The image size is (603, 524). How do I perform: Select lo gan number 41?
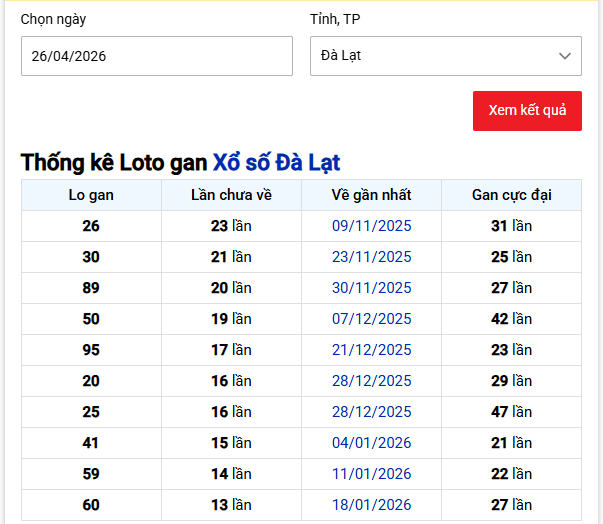[x=91, y=443]
